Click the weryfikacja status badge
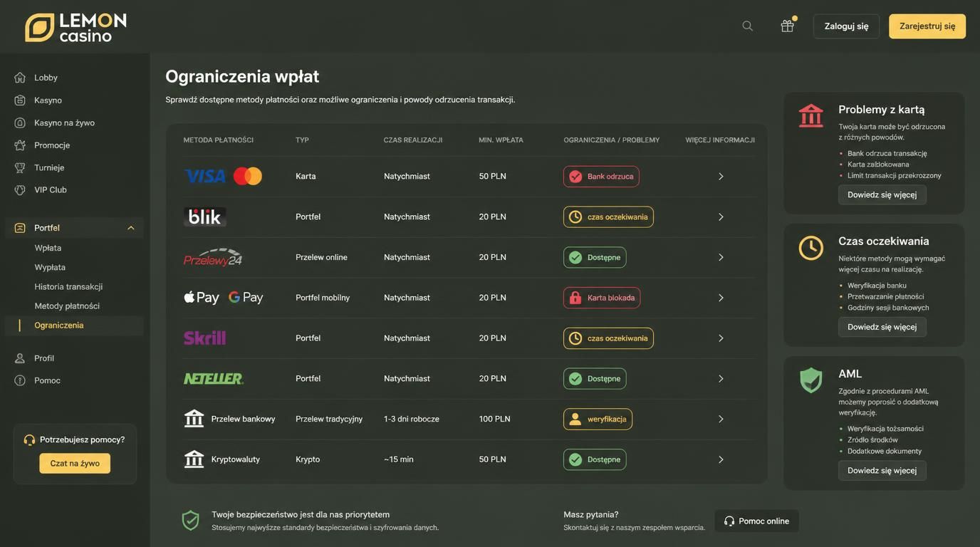Viewport: 980px width, 547px height. point(598,420)
